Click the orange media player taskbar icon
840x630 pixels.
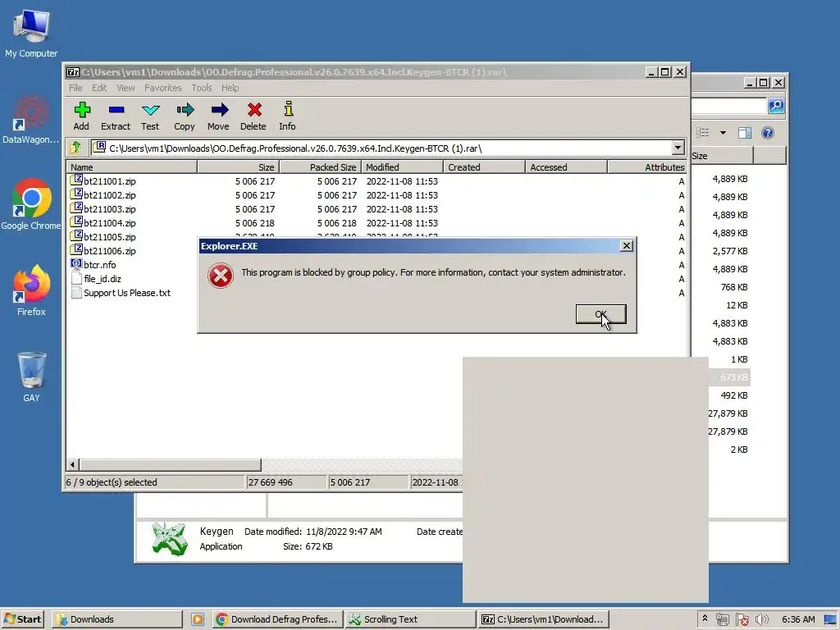pyautogui.click(x=198, y=619)
